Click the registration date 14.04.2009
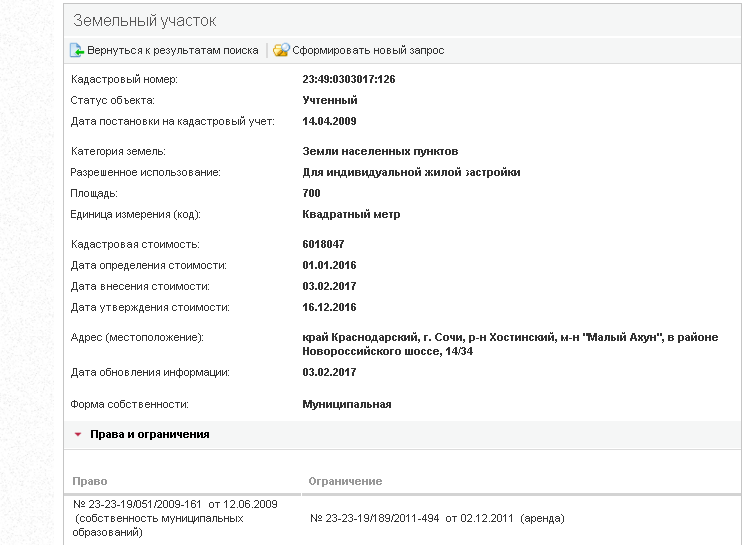Viewport: 745px width, 545px height. click(329, 121)
